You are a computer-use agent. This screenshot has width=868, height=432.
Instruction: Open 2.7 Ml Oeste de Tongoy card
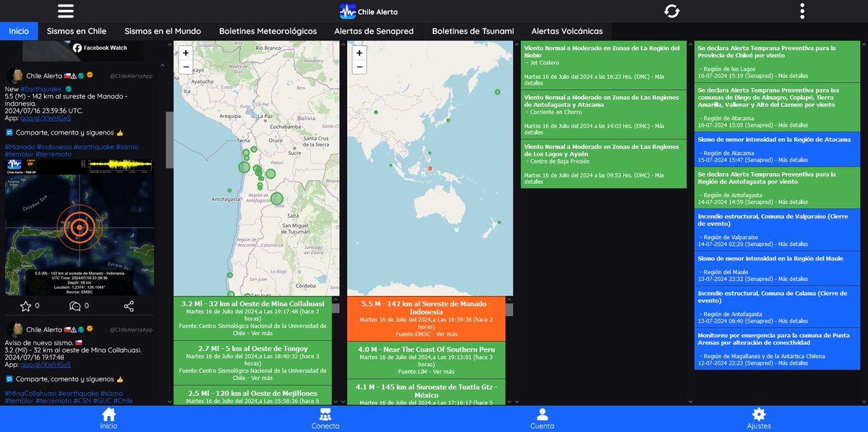tap(252, 363)
